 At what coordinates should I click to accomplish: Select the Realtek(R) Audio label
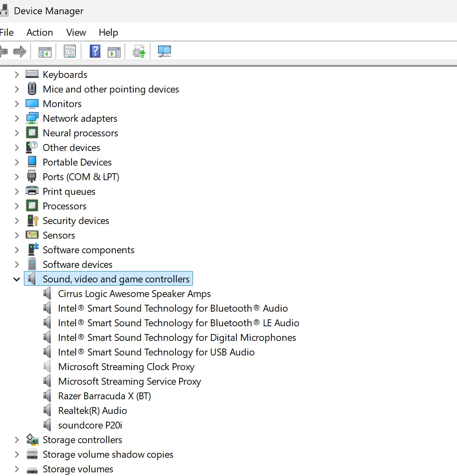point(92,410)
